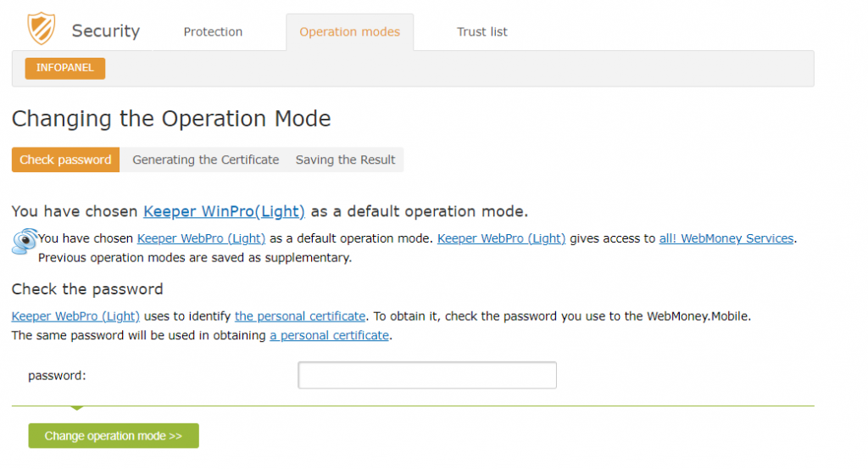
Task: Click 'Changing the Operation Mode' heading
Action: 171,119
